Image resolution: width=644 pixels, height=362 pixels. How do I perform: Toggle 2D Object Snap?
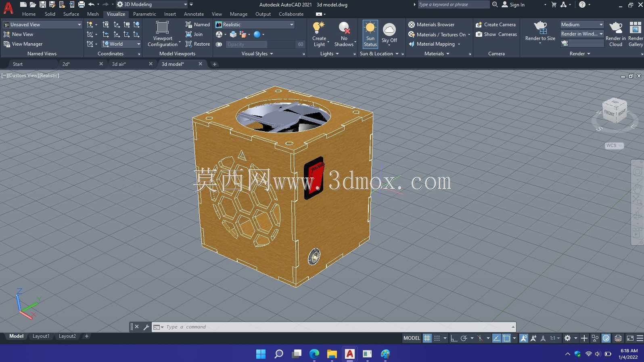[x=506, y=338]
